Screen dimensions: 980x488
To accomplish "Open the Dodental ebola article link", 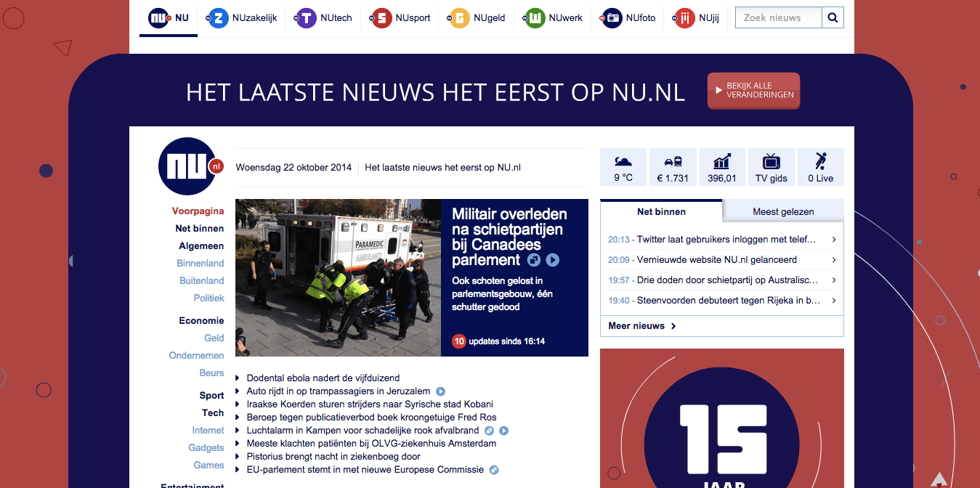I will 323,378.
